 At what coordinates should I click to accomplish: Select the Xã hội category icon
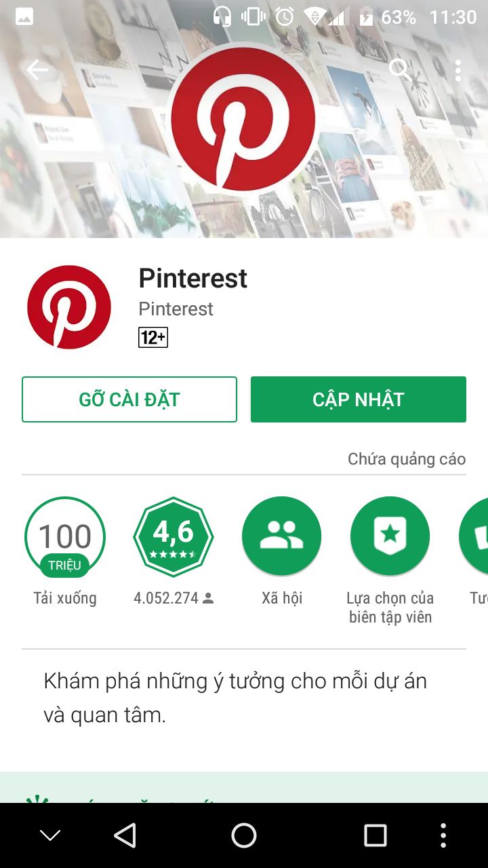pyautogui.click(x=282, y=537)
